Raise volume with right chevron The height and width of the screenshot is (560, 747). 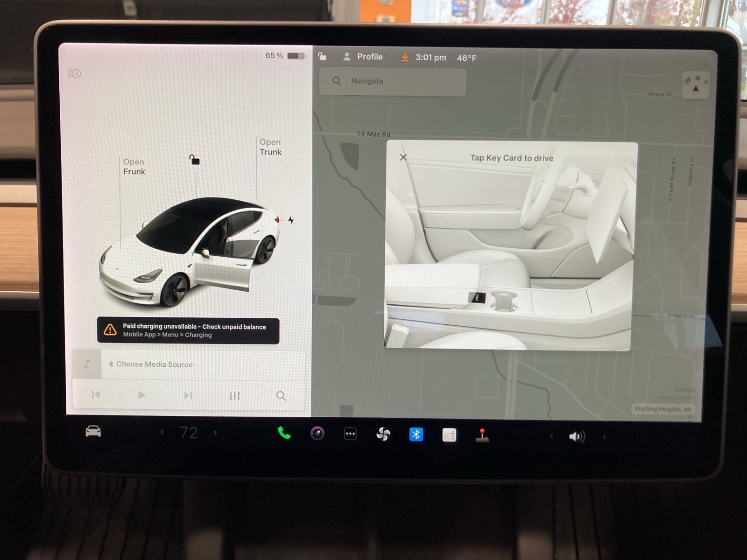coord(604,437)
